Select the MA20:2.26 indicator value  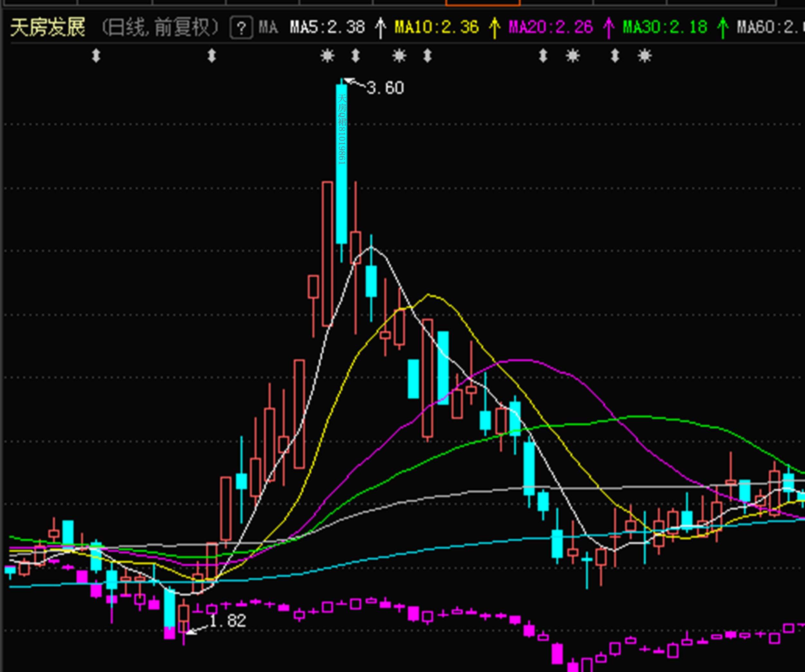[x=551, y=28]
